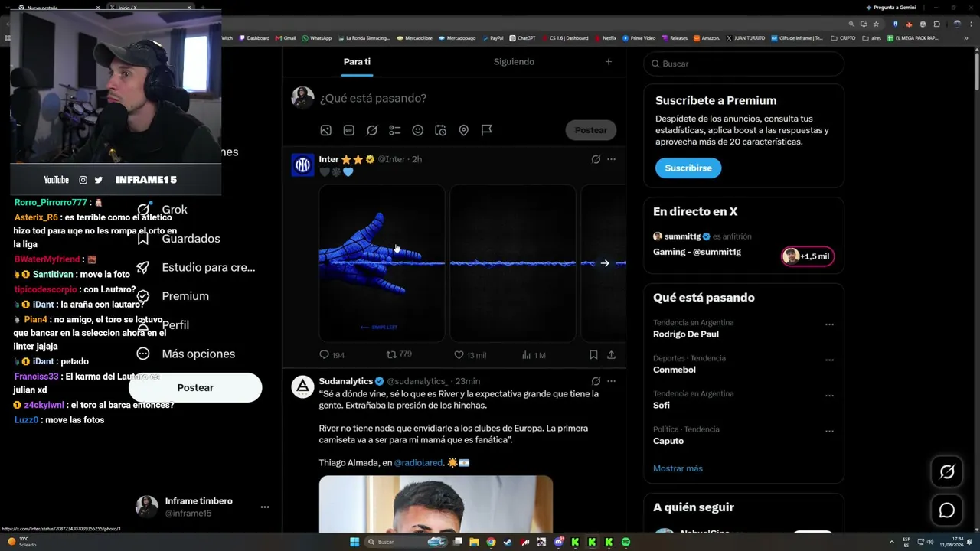
Task: Click the gray Postear button in composer
Action: coord(591,130)
